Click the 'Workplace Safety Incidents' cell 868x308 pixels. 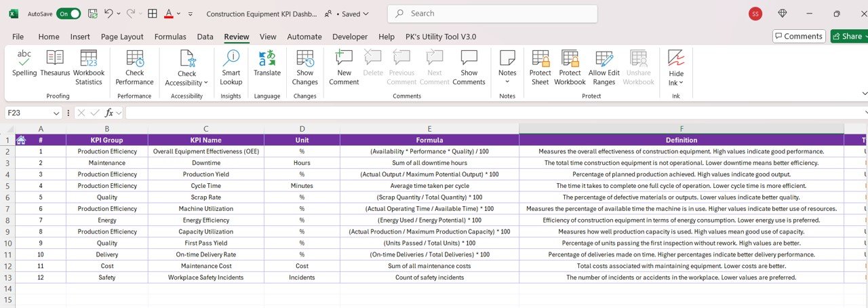[x=205, y=277]
